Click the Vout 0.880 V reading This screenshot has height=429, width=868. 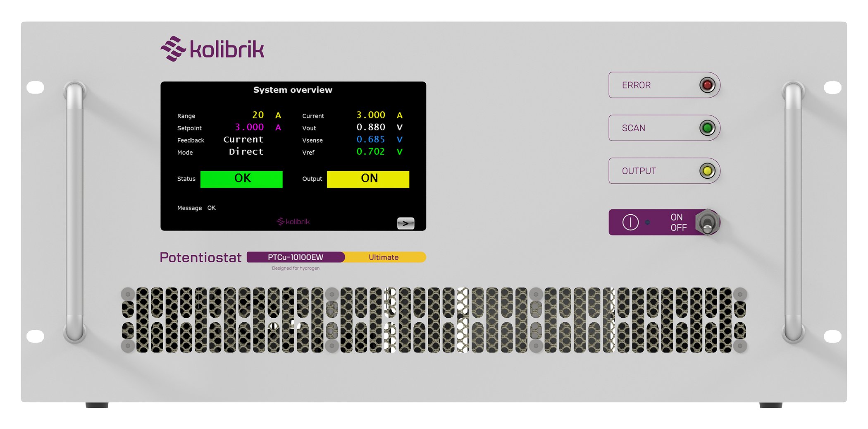coord(371,127)
